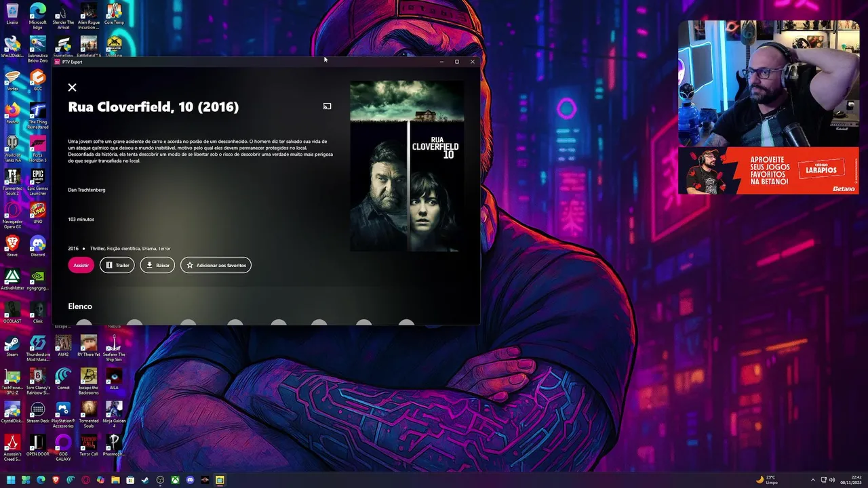Select the UNO desktop shortcut
This screenshot has width=868, height=488.
38,213
